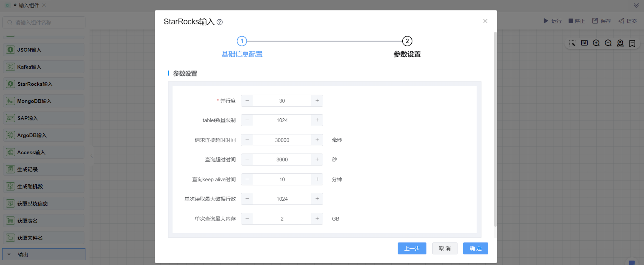Click the 确定 confirm button
Screen dimensions: 644x265
[475, 248]
